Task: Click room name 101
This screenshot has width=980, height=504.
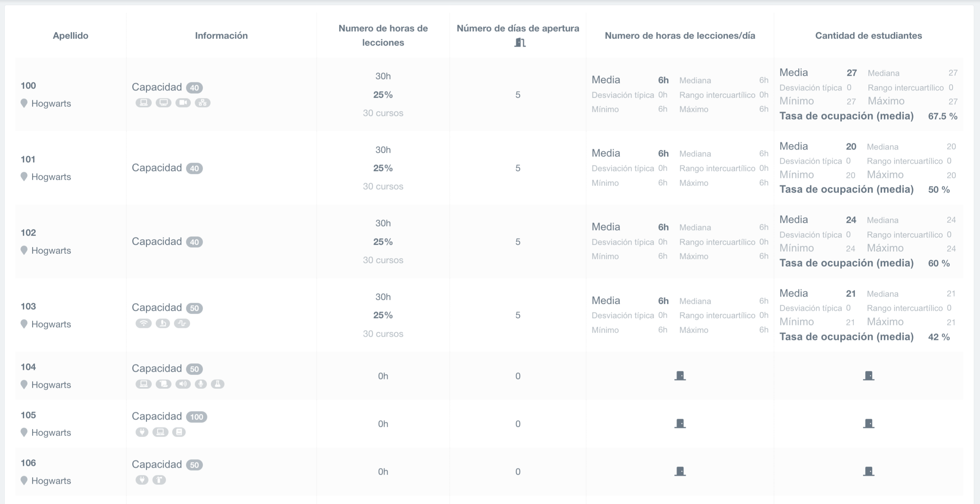Action: pos(28,159)
